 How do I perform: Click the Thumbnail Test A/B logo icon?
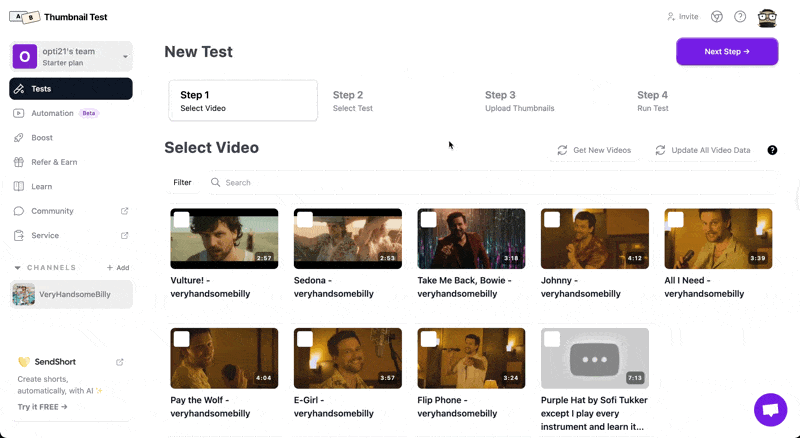[x=24, y=17]
